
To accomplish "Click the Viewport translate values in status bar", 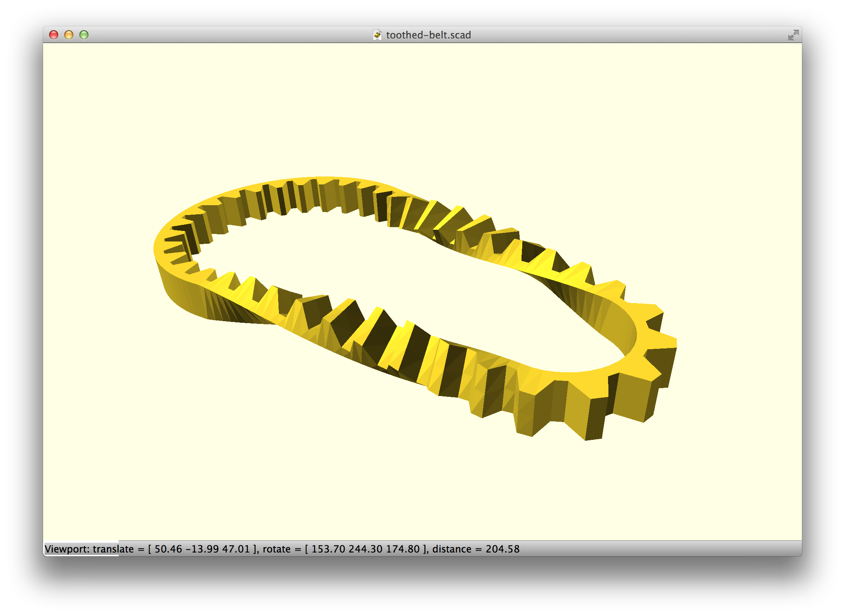I will tap(202, 549).
